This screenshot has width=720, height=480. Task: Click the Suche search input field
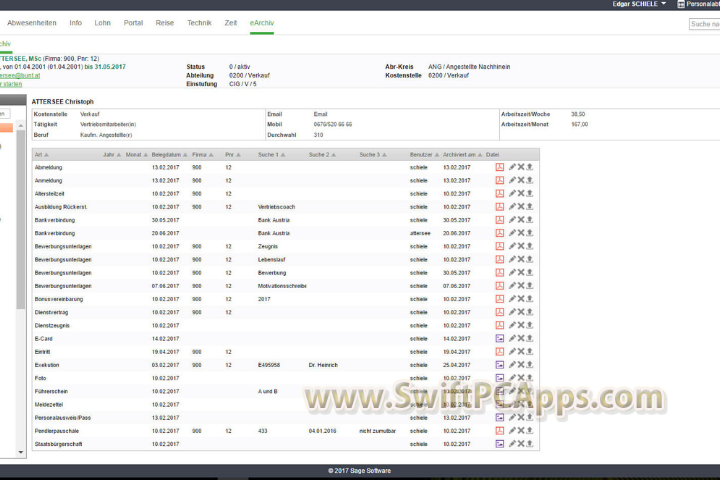click(704, 24)
